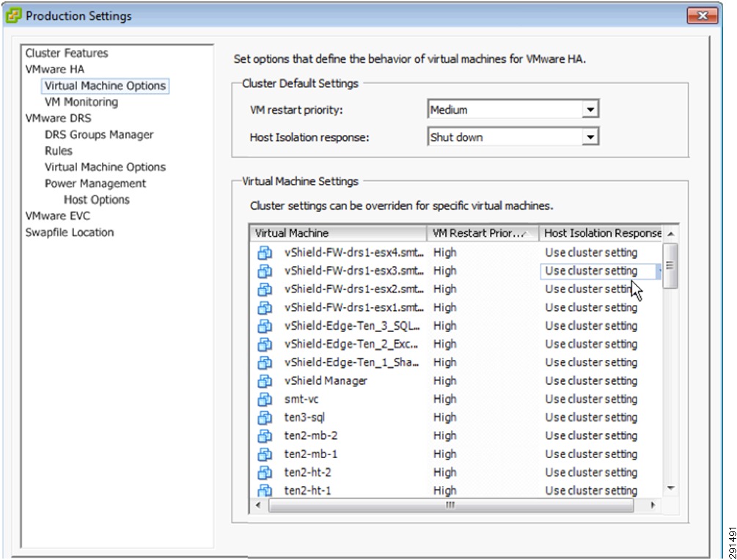The width and height of the screenshot is (737, 560).
Task: Select Virtual Machine Options under VMware DRS
Action: click(106, 167)
